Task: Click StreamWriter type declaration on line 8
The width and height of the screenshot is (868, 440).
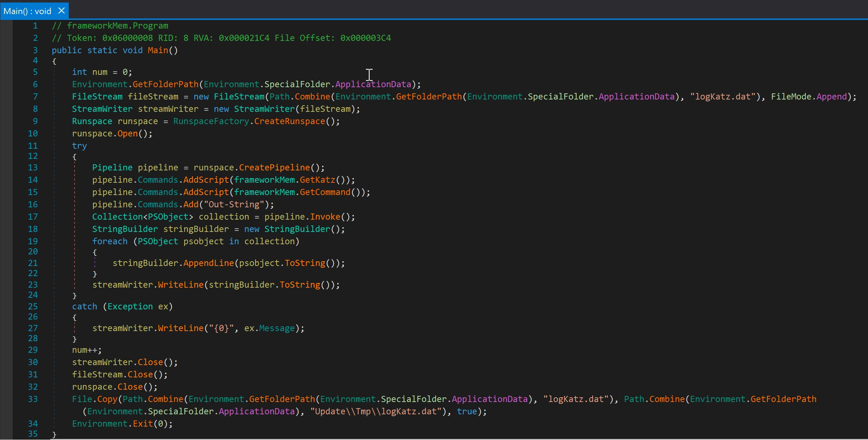Action: (x=102, y=109)
